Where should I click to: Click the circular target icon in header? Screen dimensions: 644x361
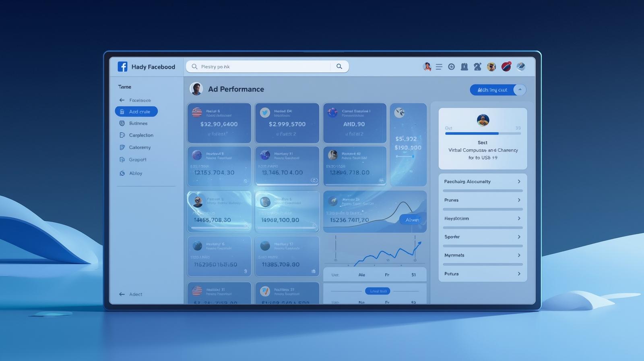(x=451, y=67)
